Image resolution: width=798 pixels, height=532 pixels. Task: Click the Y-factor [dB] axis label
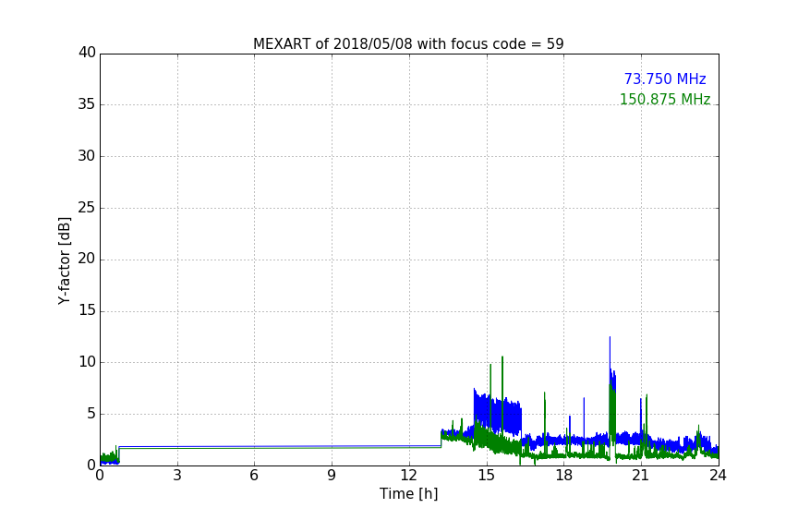pyautogui.click(x=64, y=261)
